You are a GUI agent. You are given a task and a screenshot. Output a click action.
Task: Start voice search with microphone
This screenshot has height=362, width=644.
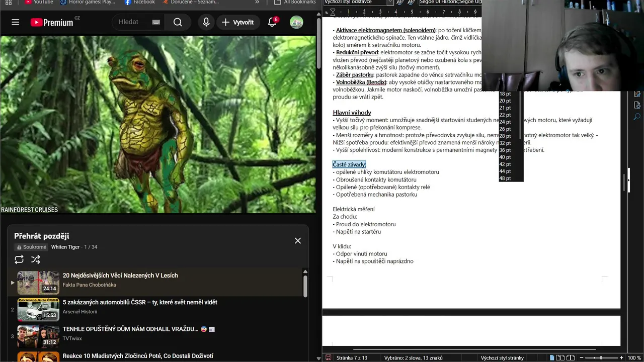point(206,22)
